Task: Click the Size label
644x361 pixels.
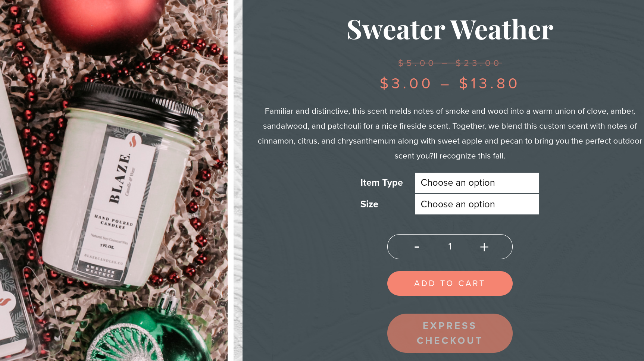Action: (369, 204)
